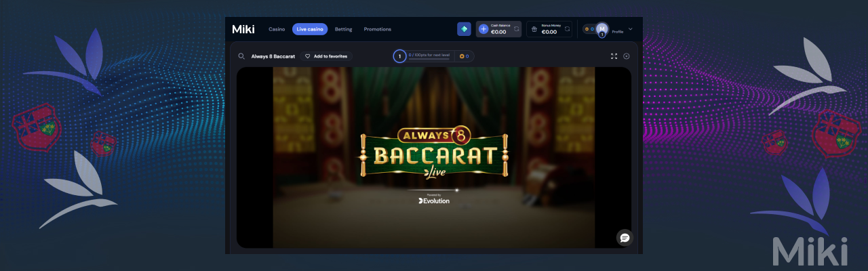Screen dimensions: 868x271
Task: Click the coin counter beside the avatar
Action: 589,29
